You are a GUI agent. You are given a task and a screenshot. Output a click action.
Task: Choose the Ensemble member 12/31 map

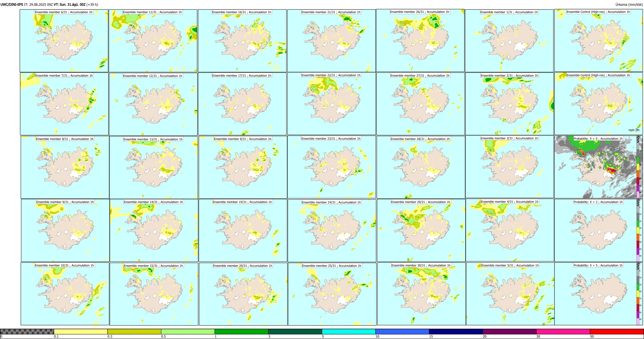pyautogui.click(x=153, y=104)
